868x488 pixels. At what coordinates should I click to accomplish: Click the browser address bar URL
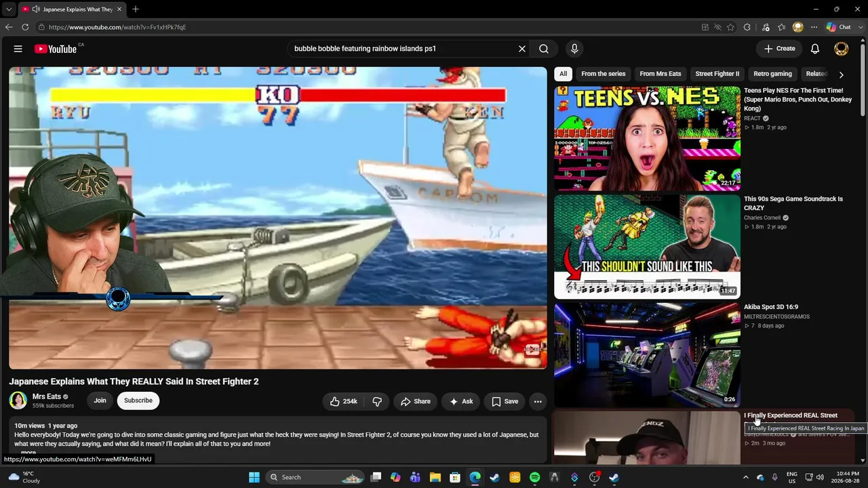[x=117, y=27]
